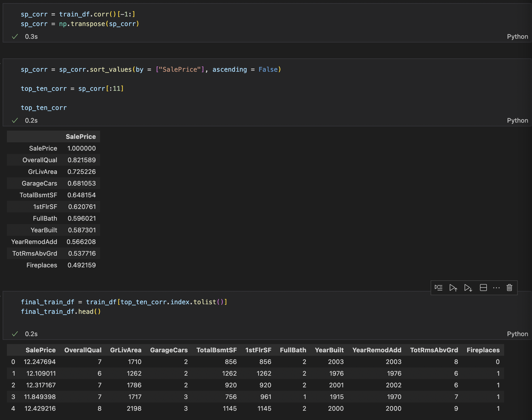Click the Execute Above Cells icon

453,288
